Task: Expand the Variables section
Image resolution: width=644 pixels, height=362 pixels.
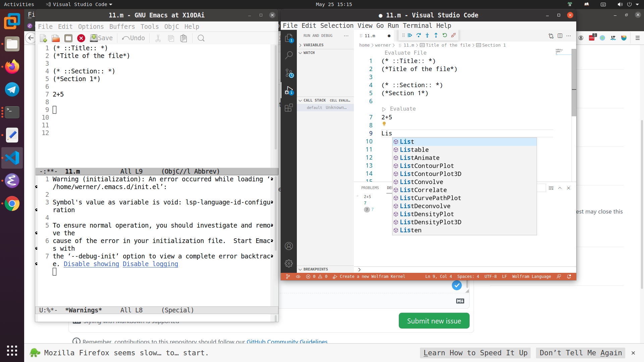Action: (314, 45)
